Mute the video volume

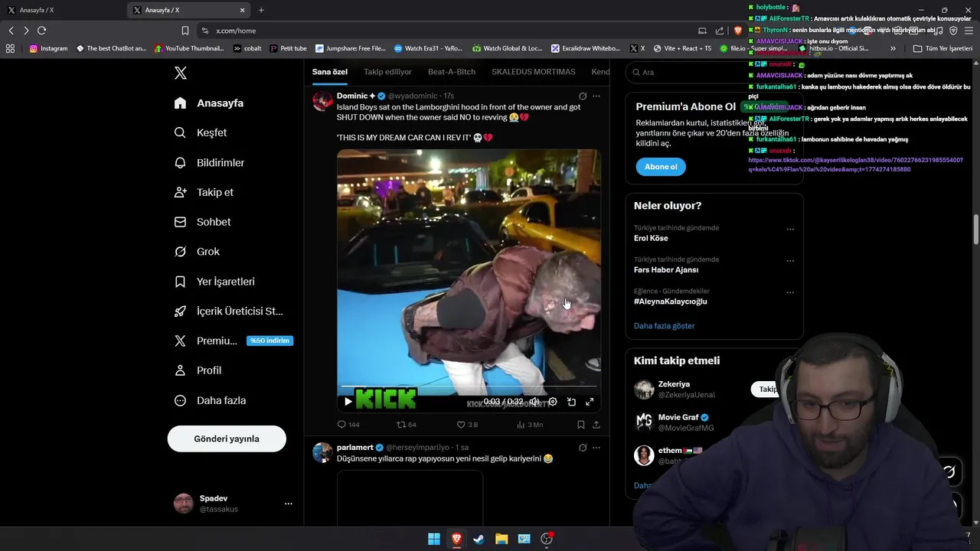[x=534, y=402]
